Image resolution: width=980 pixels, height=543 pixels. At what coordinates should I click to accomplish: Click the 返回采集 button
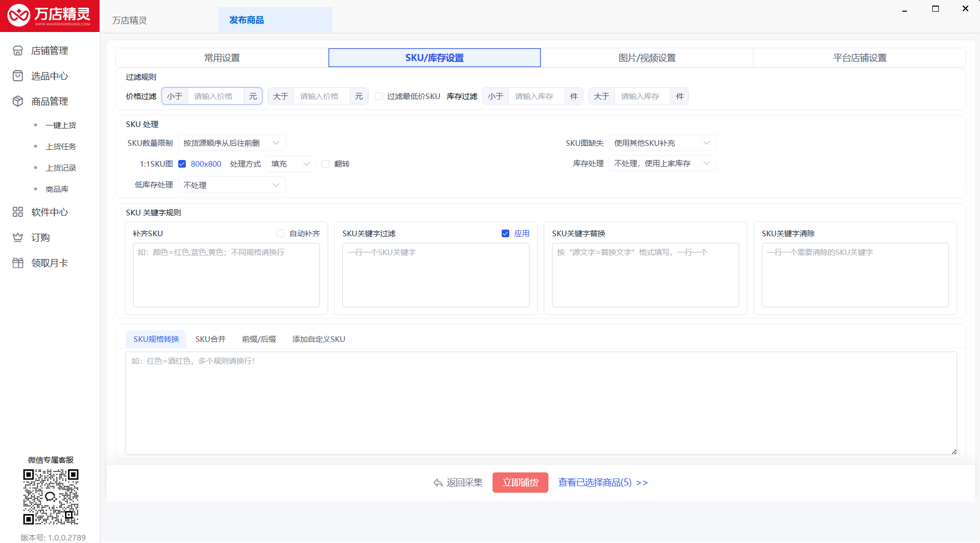click(458, 483)
